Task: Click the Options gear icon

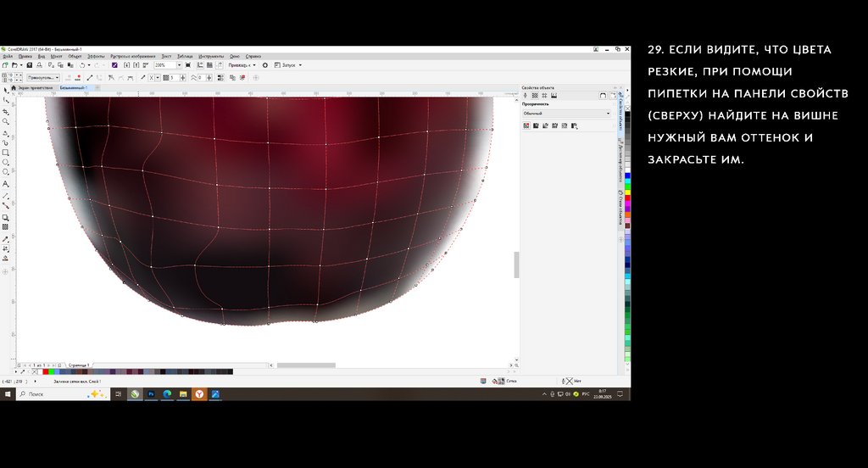Action: coord(265,64)
